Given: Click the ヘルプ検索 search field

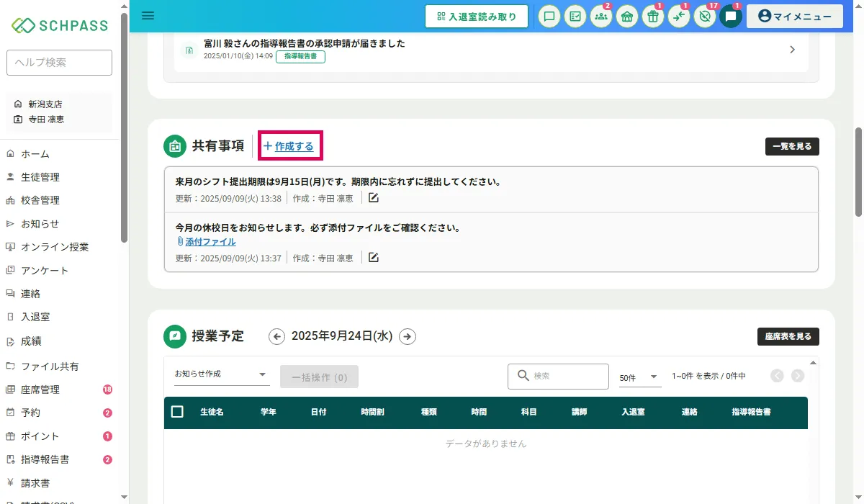Looking at the screenshot, I should tap(59, 63).
